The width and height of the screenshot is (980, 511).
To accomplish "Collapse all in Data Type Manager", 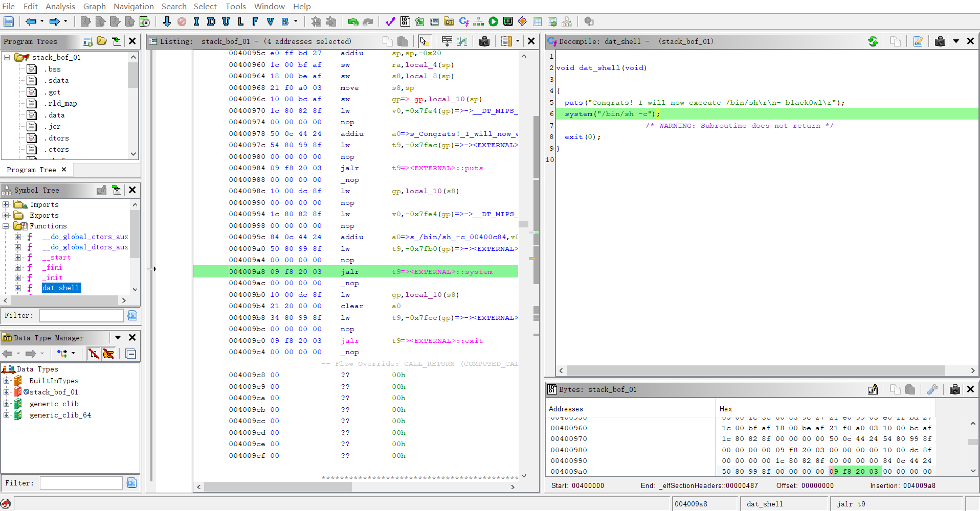I will click(130, 354).
